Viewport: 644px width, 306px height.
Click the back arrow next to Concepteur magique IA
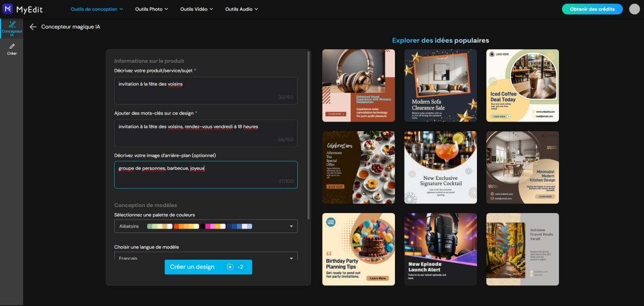[x=33, y=27]
